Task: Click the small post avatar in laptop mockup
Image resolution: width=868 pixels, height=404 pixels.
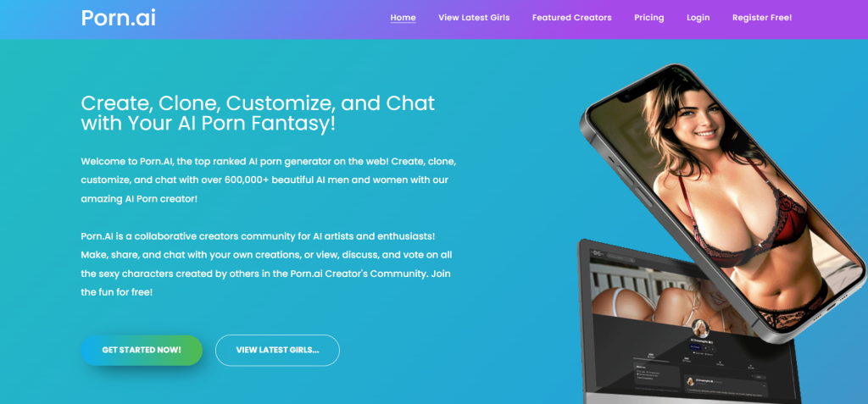Action: [x=690, y=381]
